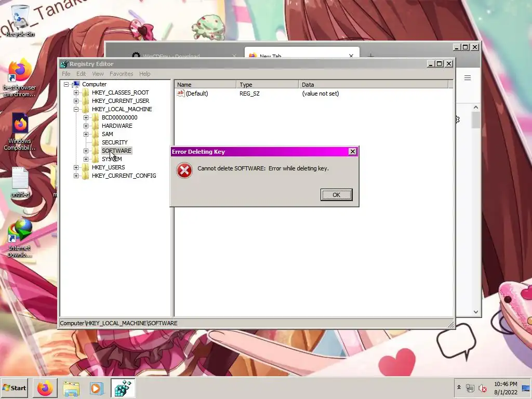Open the untitled text file on desktop
The height and width of the screenshot is (399, 532).
(20, 182)
